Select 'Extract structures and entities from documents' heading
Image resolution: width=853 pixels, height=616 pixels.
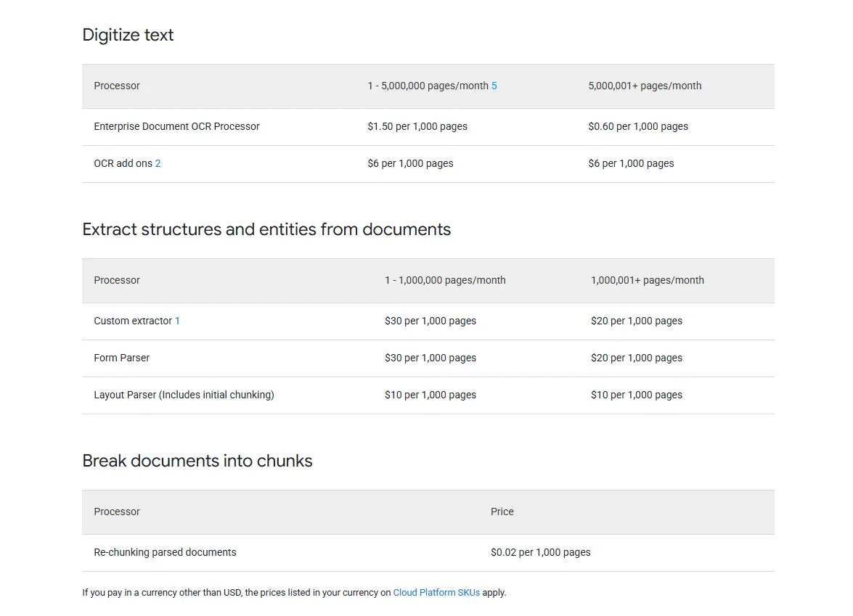[266, 229]
